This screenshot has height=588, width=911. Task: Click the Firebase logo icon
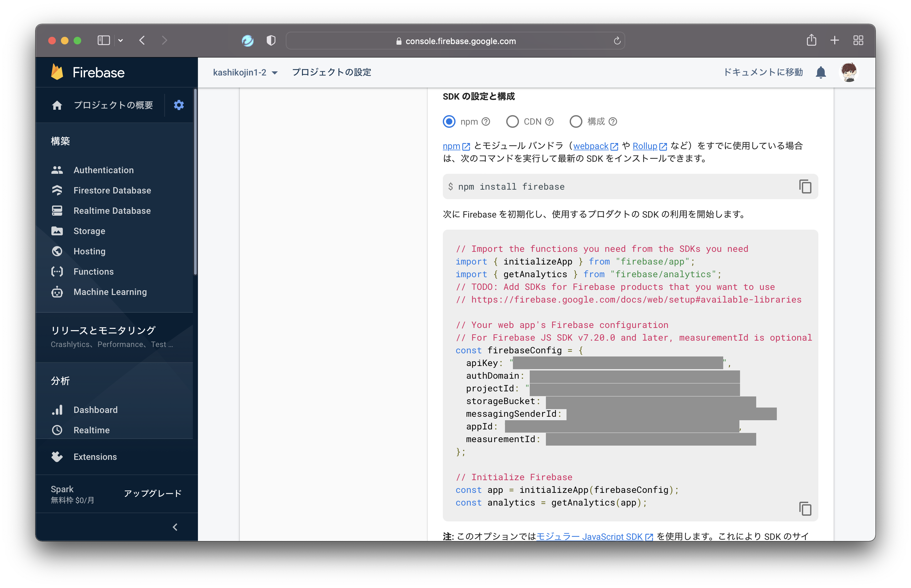click(57, 72)
